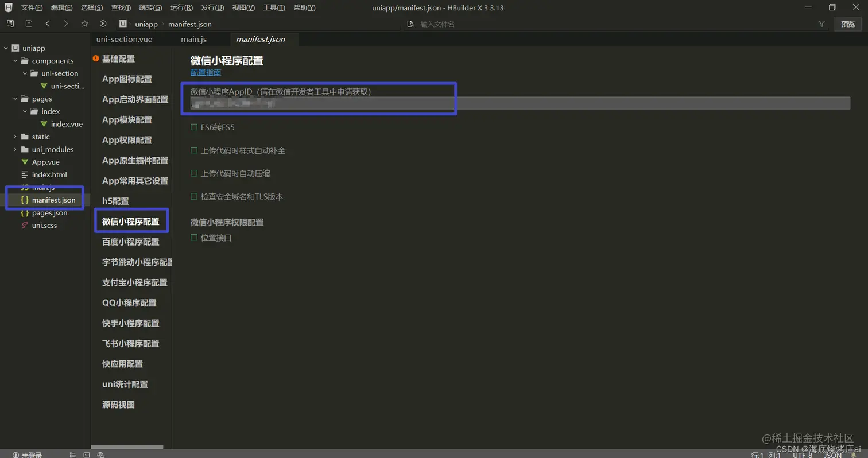Screen dimensions: 868x458
Task: Click the star bookmark icon
Action: (84, 24)
